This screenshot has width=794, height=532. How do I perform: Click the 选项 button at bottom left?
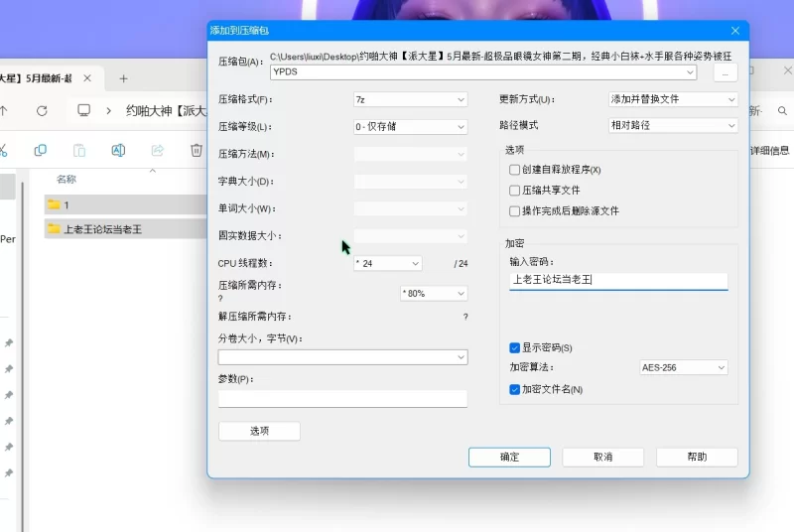point(259,431)
